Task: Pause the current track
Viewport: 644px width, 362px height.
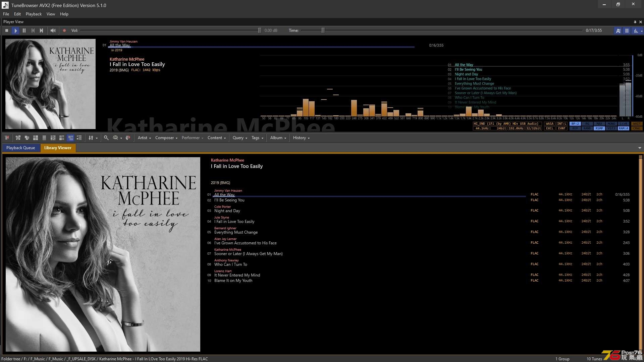Action: (24, 31)
